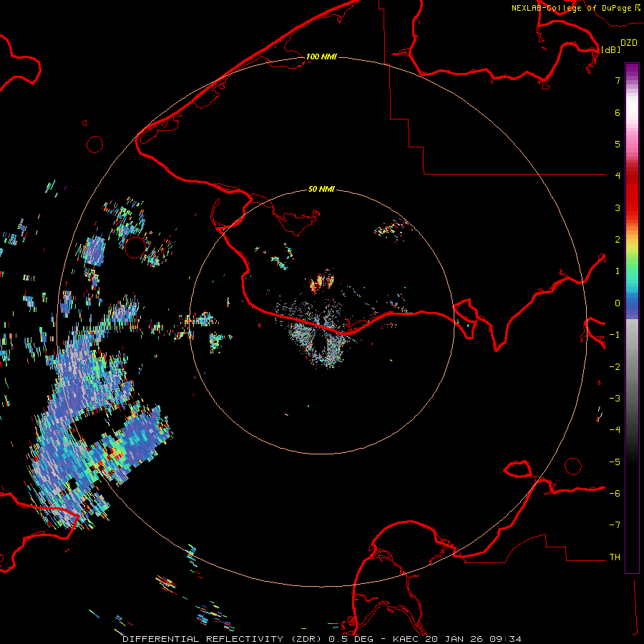Click the 'DZD' color scale title

pos(629,43)
